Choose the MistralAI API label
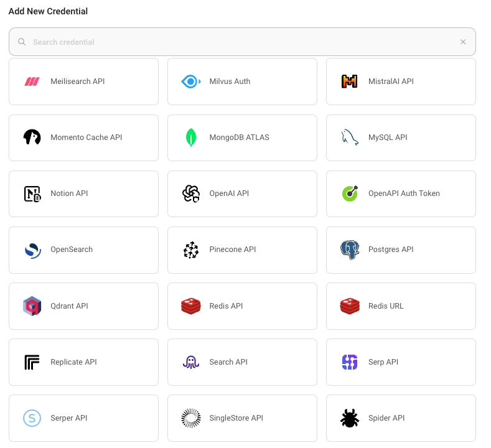The width and height of the screenshot is (491, 448). (x=391, y=82)
